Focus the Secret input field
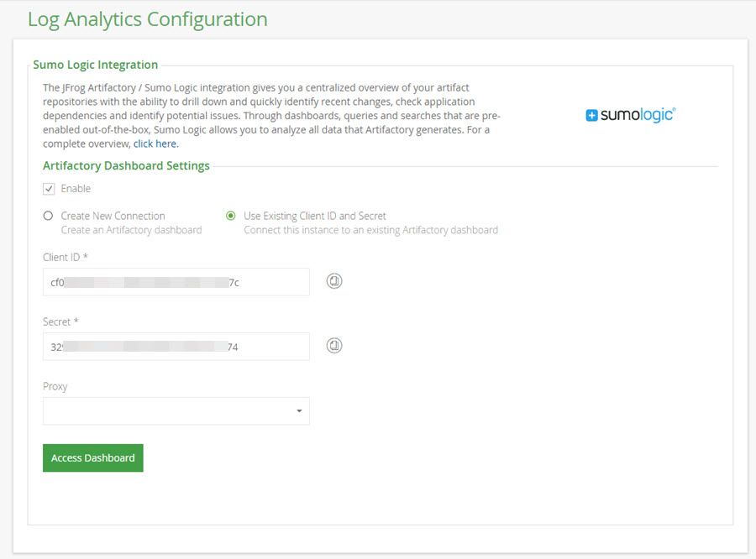The height and width of the screenshot is (559, 756). coord(176,347)
